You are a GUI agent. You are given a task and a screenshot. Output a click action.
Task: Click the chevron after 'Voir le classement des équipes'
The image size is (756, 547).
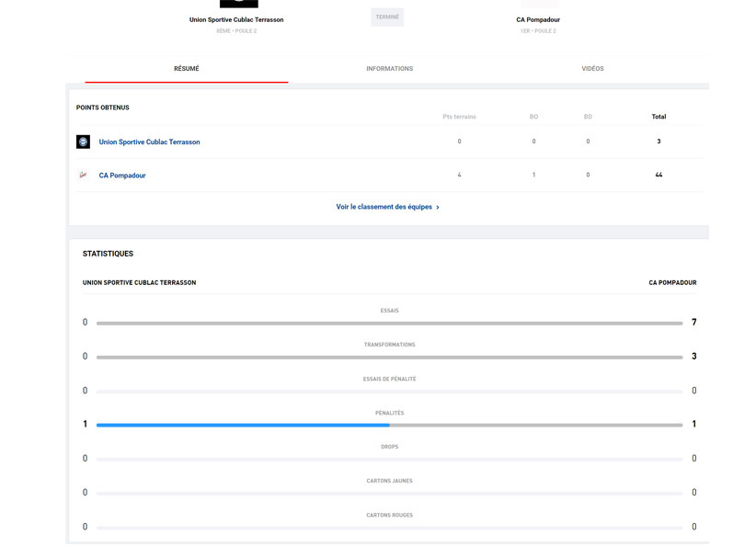tap(438, 208)
